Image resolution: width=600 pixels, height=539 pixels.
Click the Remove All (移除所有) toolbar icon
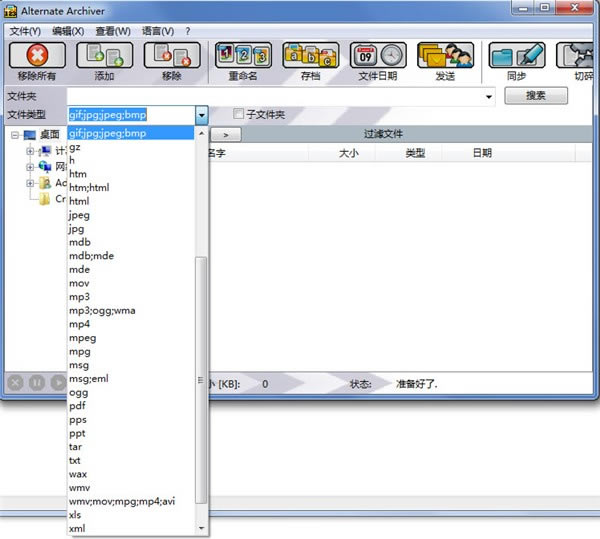(x=36, y=56)
